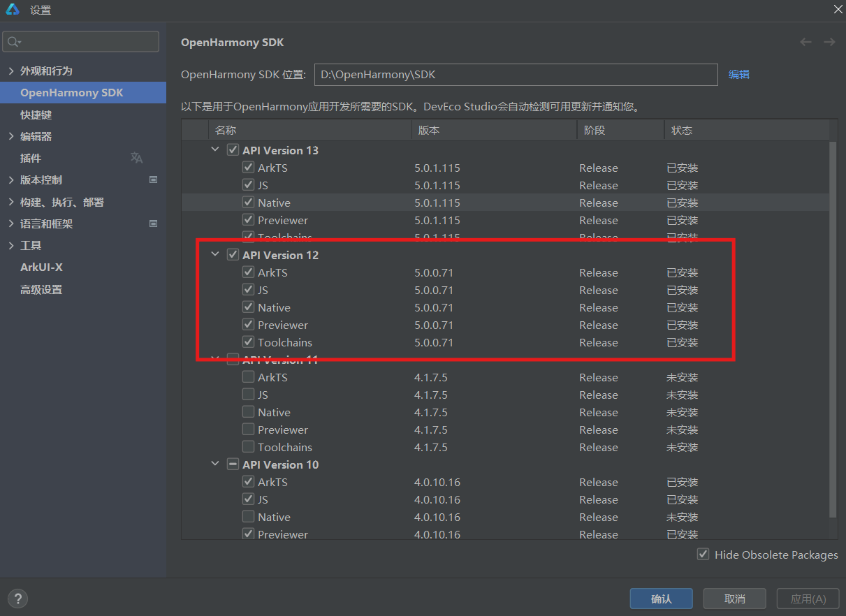
Task: Uncheck the API Version 13 checkbox
Action: click(x=233, y=150)
